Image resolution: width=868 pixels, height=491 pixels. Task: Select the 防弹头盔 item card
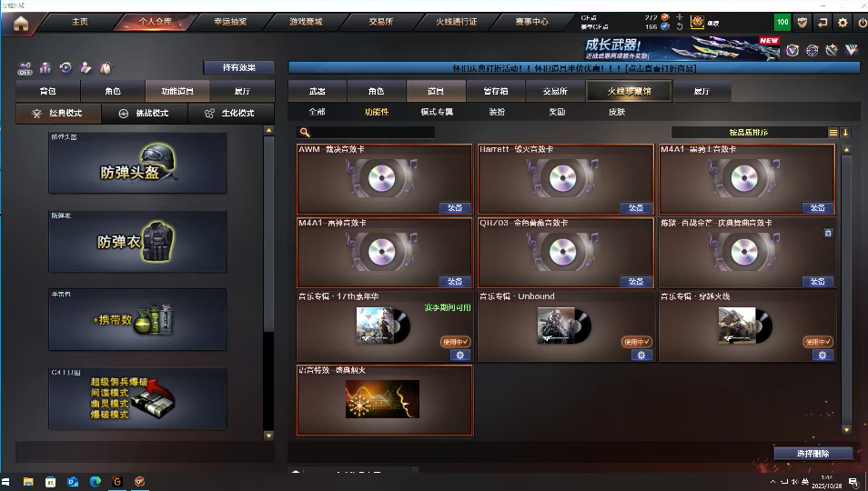tap(137, 163)
